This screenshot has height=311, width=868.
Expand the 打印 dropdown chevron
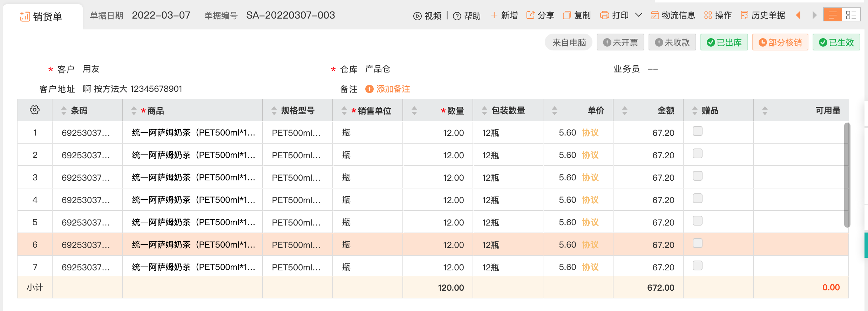[x=639, y=15]
